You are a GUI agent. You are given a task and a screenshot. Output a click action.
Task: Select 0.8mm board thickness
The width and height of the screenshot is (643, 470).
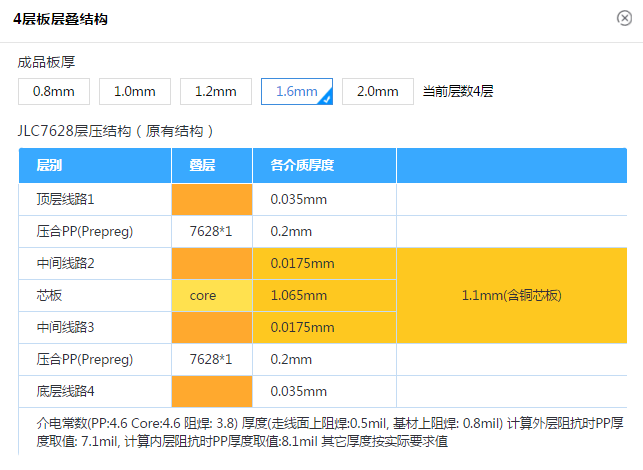(54, 91)
